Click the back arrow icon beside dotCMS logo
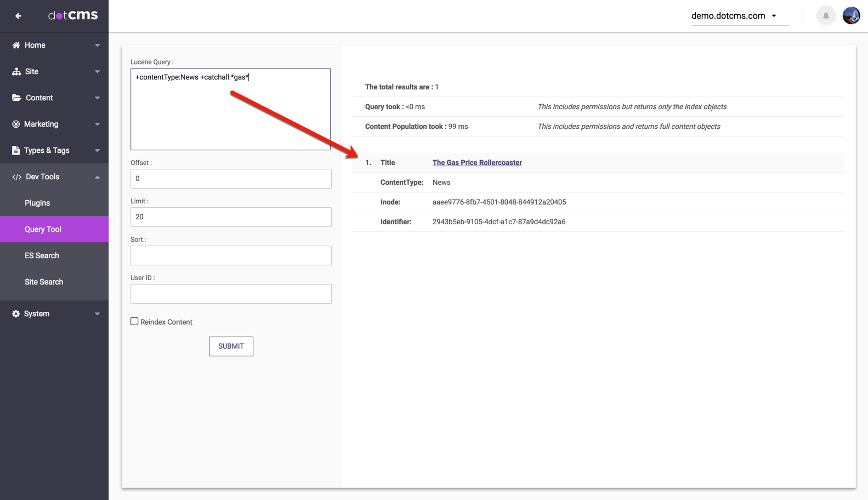This screenshot has height=500, width=868. 18,16
